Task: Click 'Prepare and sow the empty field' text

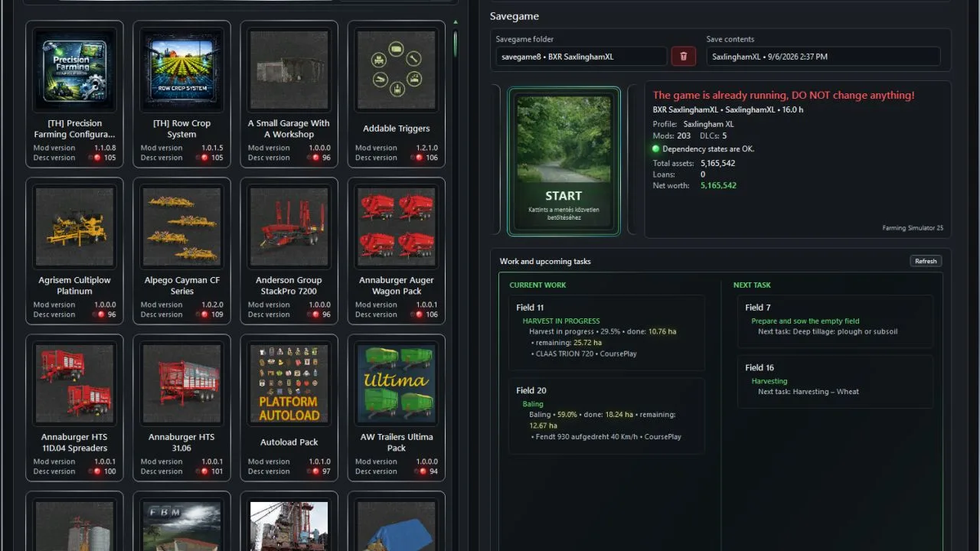Action: coord(805,321)
